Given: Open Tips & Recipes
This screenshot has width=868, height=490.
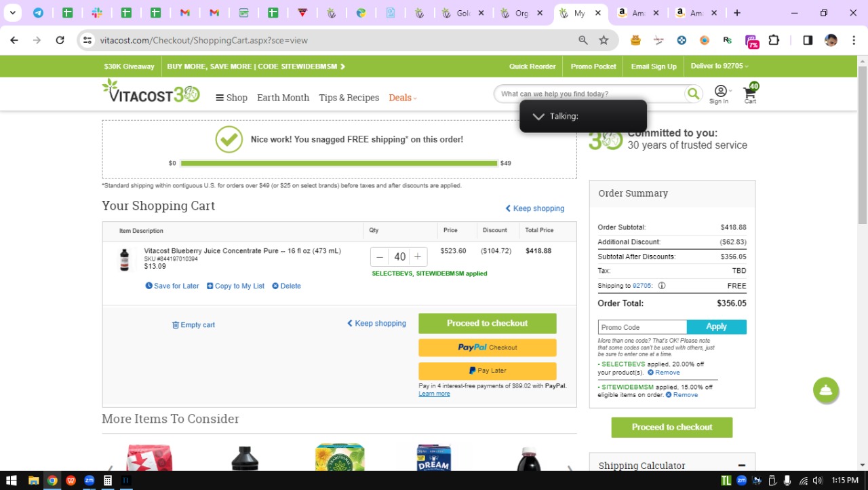Looking at the screenshot, I should (349, 98).
